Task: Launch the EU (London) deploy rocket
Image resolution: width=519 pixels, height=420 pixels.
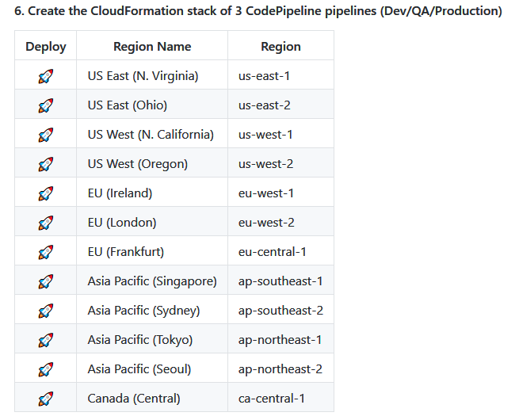Action: [45, 223]
